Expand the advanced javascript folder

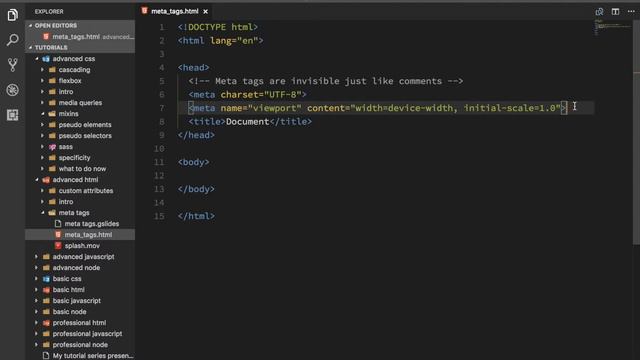tap(37, 257)
